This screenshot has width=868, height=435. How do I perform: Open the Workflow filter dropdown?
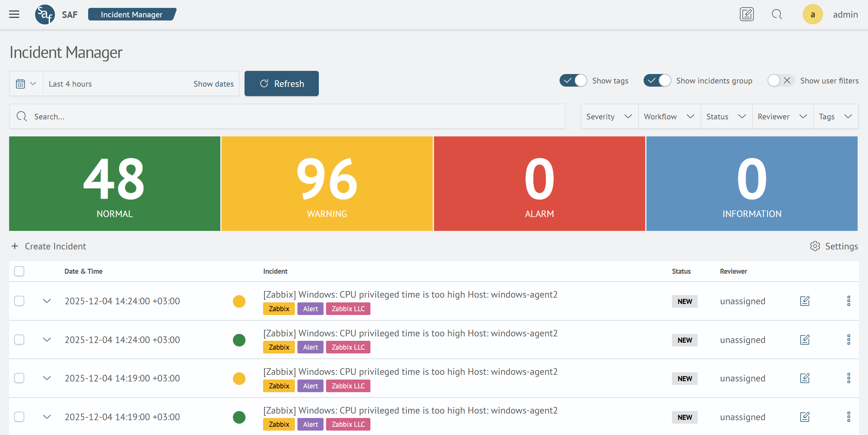coord(668,116)
